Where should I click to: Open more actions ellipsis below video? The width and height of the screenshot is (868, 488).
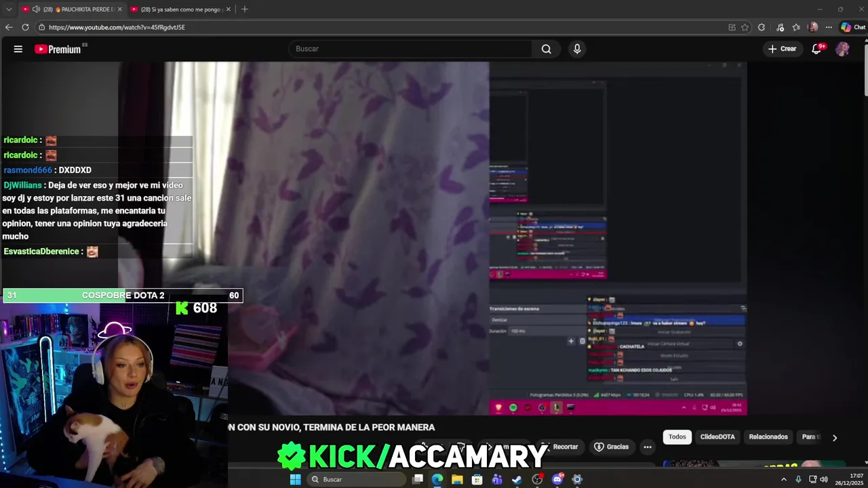click(x=648, y=447)
